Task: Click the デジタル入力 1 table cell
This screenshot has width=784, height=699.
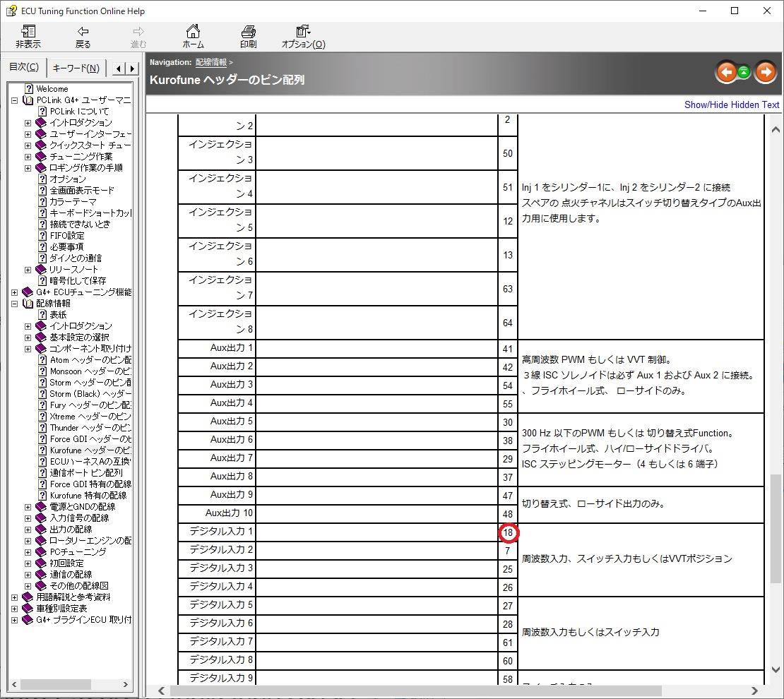Action: point(217,532)
